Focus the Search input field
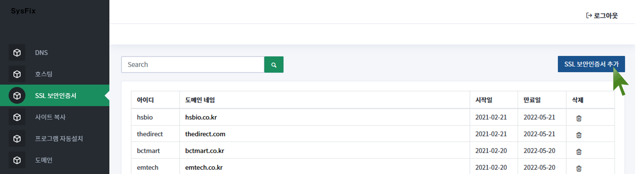Viewport: 644px width, 174px height. coord(192,65)
